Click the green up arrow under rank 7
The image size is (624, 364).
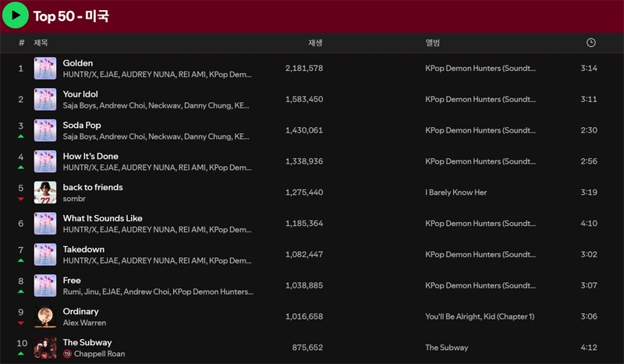[21, 260]
